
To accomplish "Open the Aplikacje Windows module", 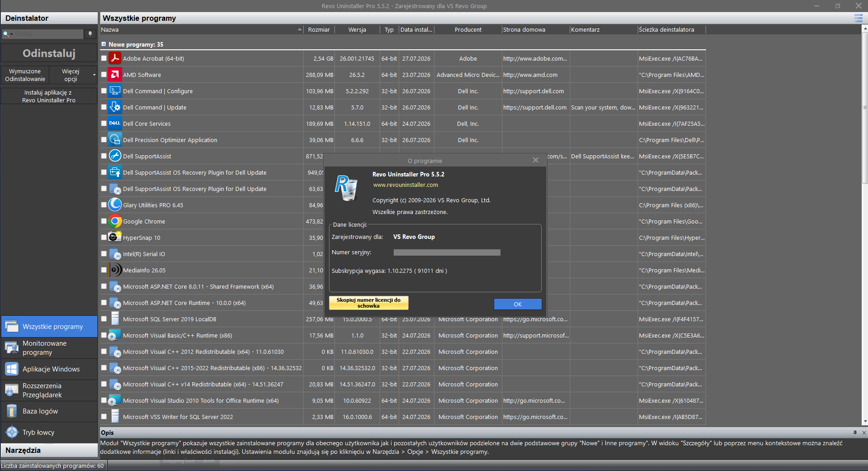I will click(49, 369).
